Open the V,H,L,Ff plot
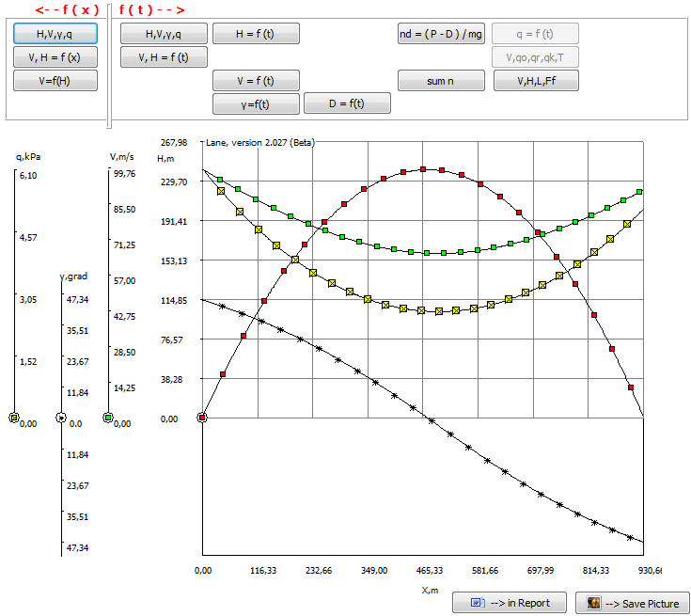 point(536,81)
